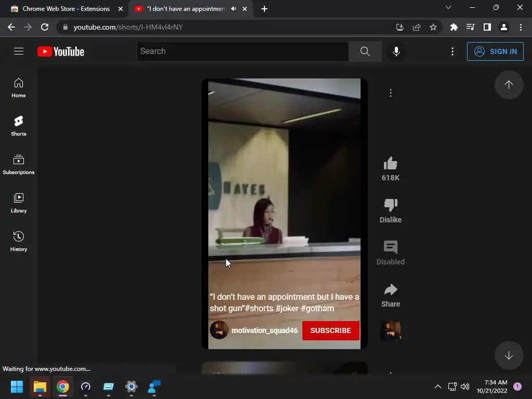Open Library in the sidebar
This screenshot has height=399, width=532.
click(x=19, y=203)
